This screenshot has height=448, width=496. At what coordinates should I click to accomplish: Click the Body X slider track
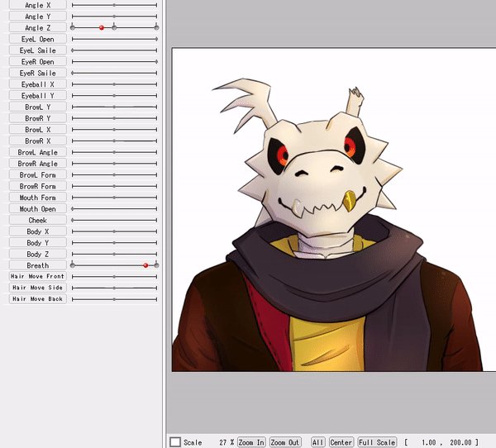(x=114, y=231)
